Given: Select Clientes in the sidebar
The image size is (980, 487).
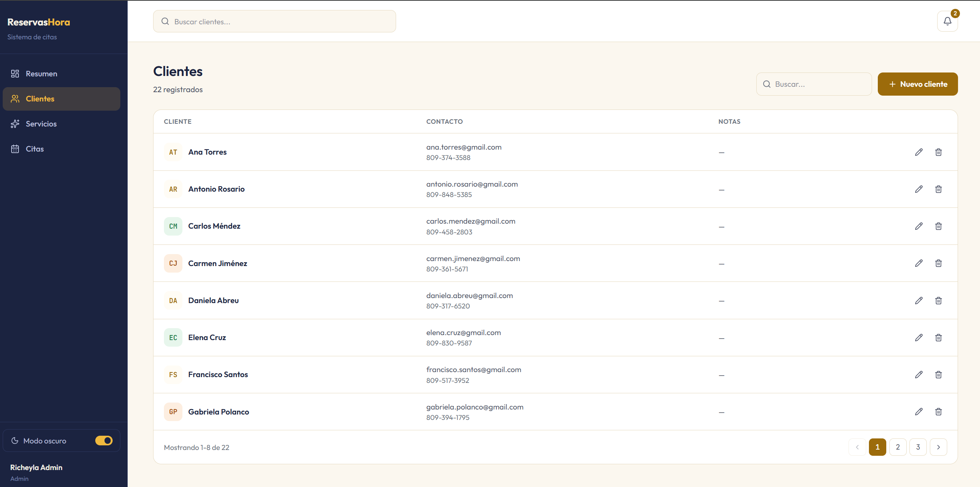Looking at the screenshot, I should (x=61, y=99).
